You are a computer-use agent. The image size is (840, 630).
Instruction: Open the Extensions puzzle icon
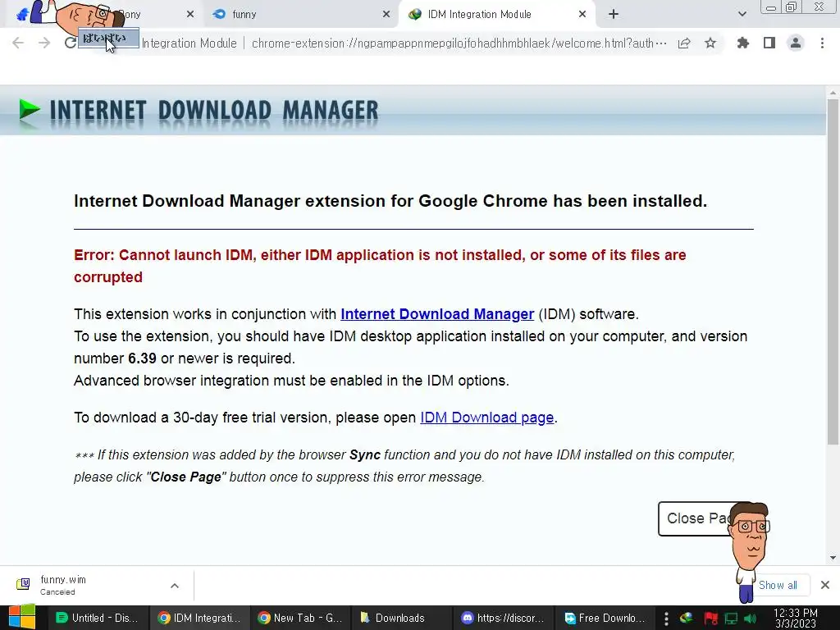(742, 43)
